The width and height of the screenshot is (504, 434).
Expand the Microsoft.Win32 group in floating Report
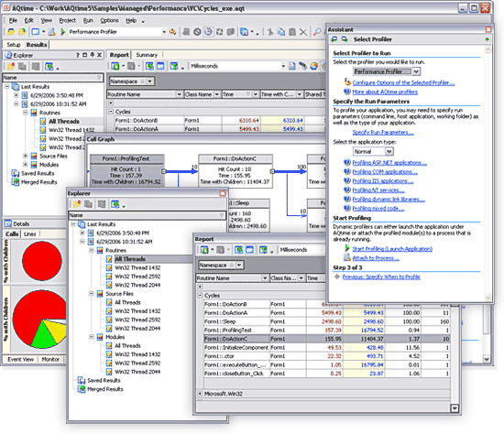(x=200, y=394)
